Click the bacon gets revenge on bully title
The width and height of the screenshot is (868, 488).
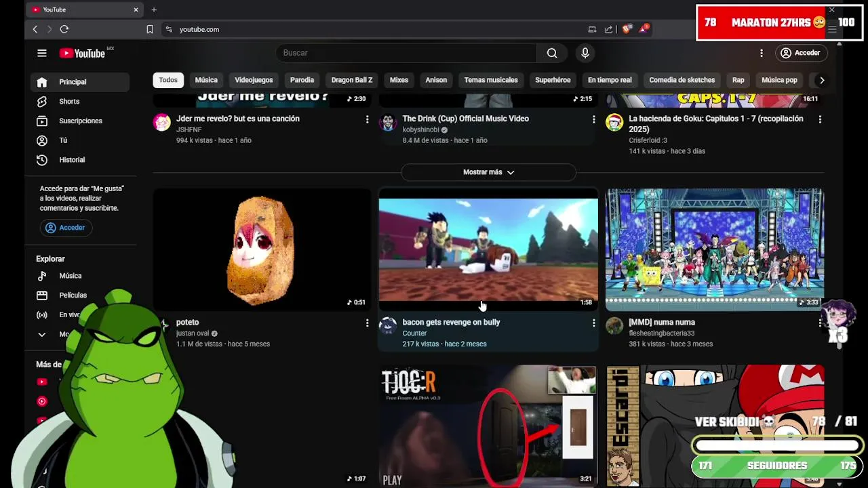click(451, 322)
